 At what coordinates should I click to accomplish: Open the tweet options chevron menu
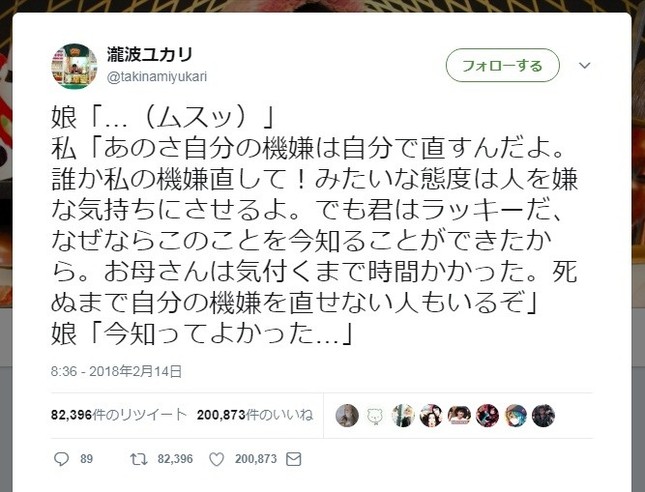tap(585, 65)
